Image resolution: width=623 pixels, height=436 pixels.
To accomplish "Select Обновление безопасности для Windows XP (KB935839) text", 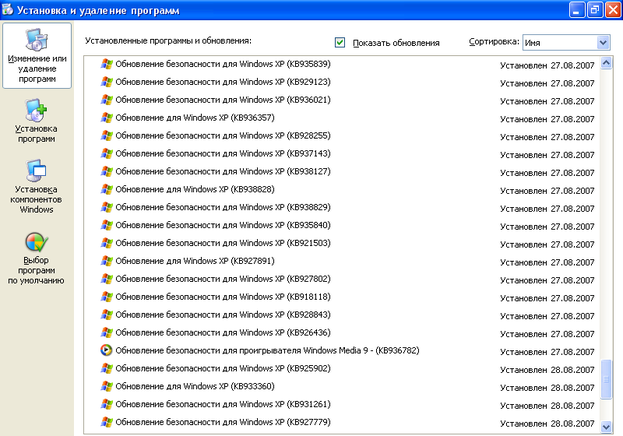I will click(x=223, y=64).
